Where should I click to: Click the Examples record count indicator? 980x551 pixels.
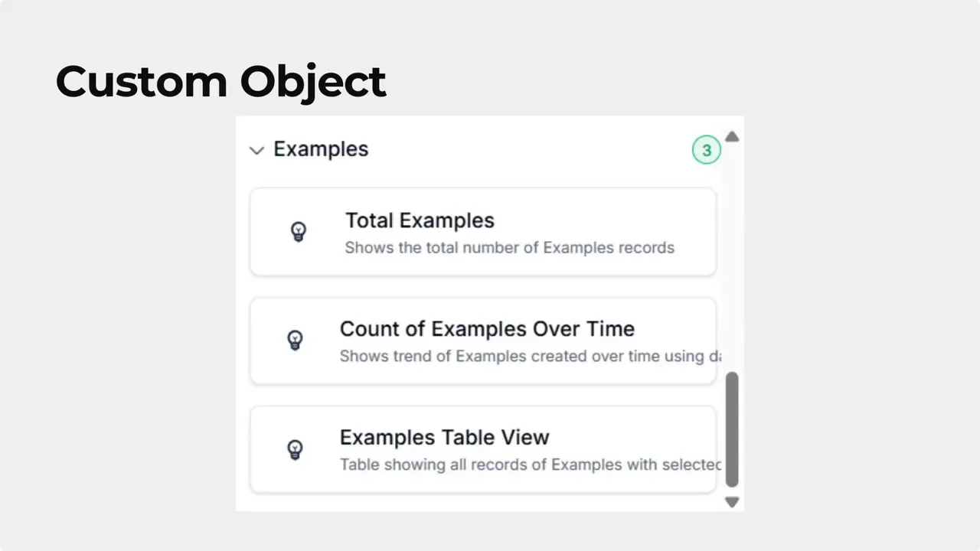pyautogui.click(x=706, y=149)
